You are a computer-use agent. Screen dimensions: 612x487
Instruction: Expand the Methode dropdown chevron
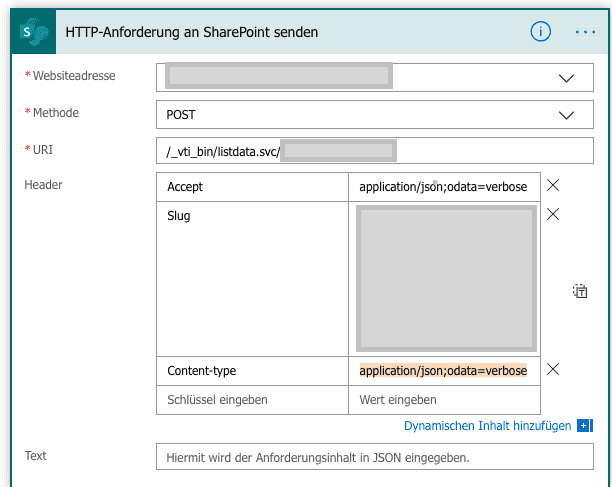click(567, 115)
